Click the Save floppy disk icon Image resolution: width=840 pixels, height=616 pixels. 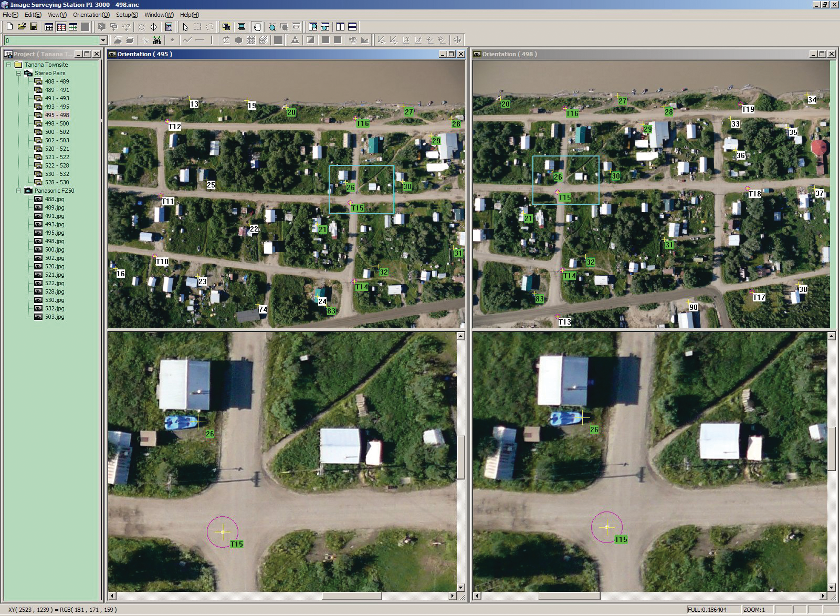[x=34, y=27]
